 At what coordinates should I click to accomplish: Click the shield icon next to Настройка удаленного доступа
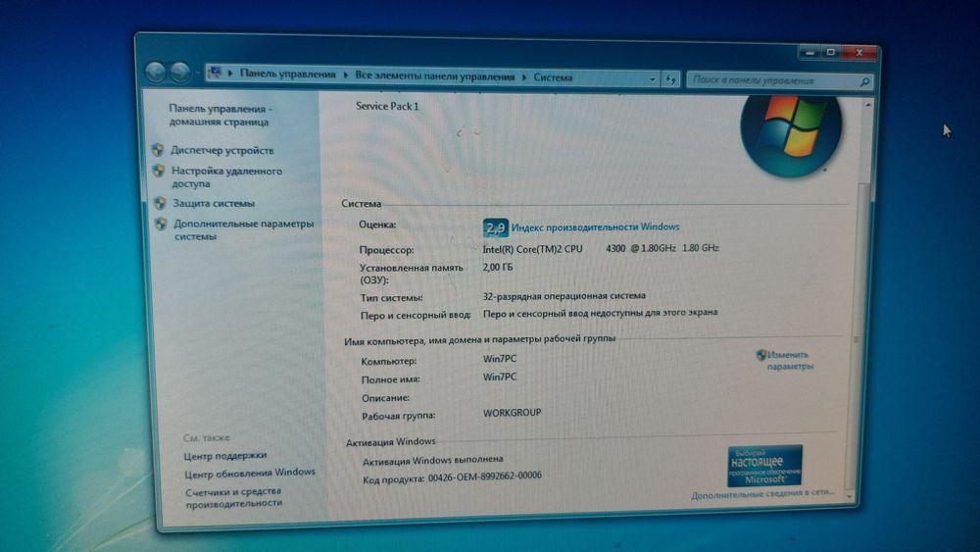(x=159, y=170)
